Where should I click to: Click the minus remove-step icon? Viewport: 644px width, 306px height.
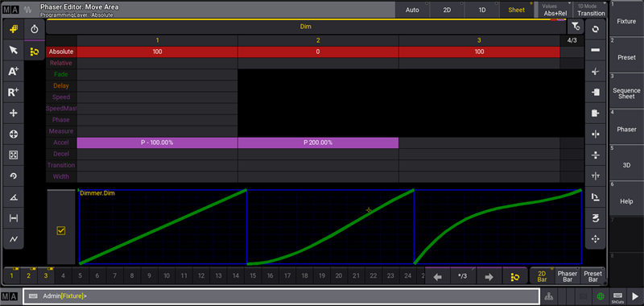595,50
